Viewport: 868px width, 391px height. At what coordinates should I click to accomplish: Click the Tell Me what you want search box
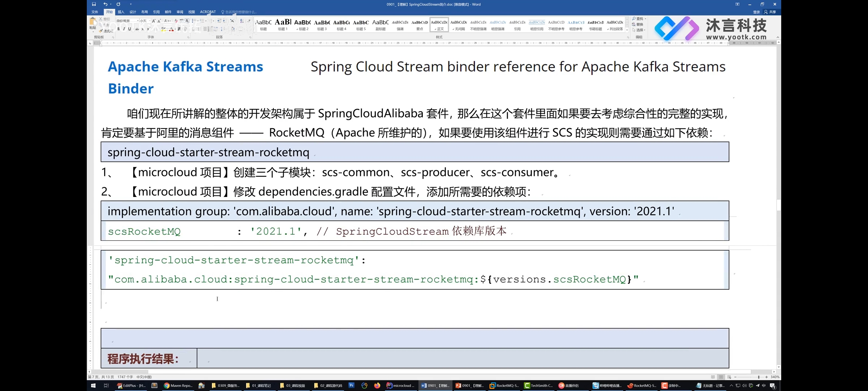point(239,12)
